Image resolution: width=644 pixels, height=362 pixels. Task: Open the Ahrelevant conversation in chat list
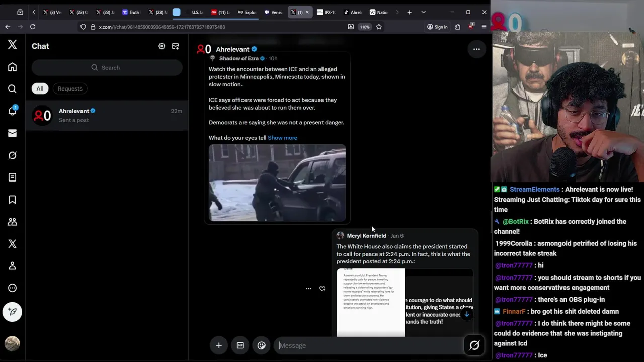click(107, 115)
